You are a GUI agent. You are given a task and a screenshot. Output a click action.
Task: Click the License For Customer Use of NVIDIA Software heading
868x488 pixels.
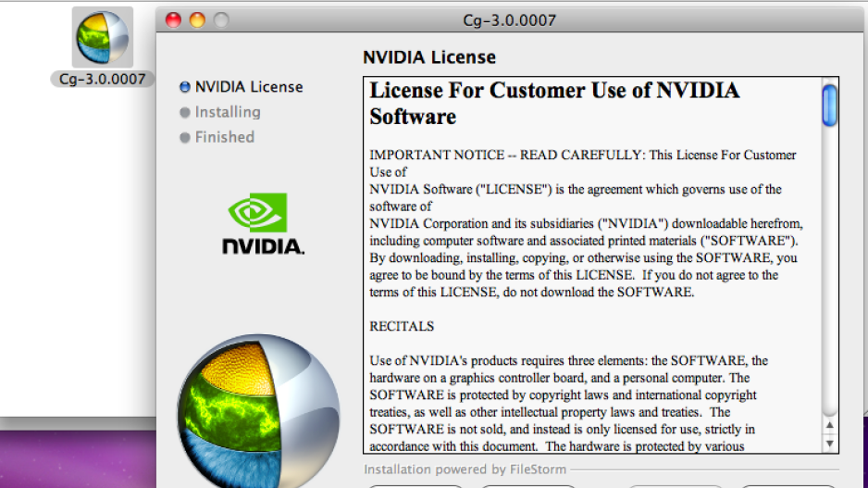click(554, 104)
